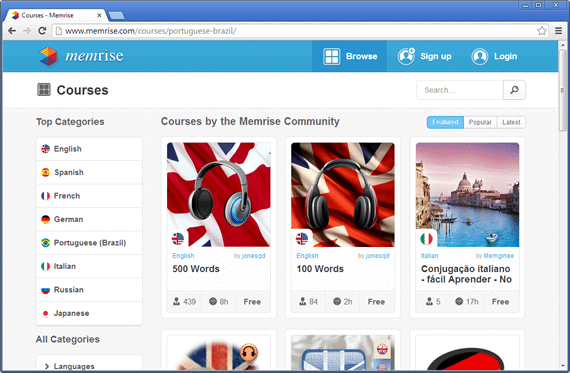
Task: Click the Italian label on Conjugação card
Action: (x=429, y=256)
